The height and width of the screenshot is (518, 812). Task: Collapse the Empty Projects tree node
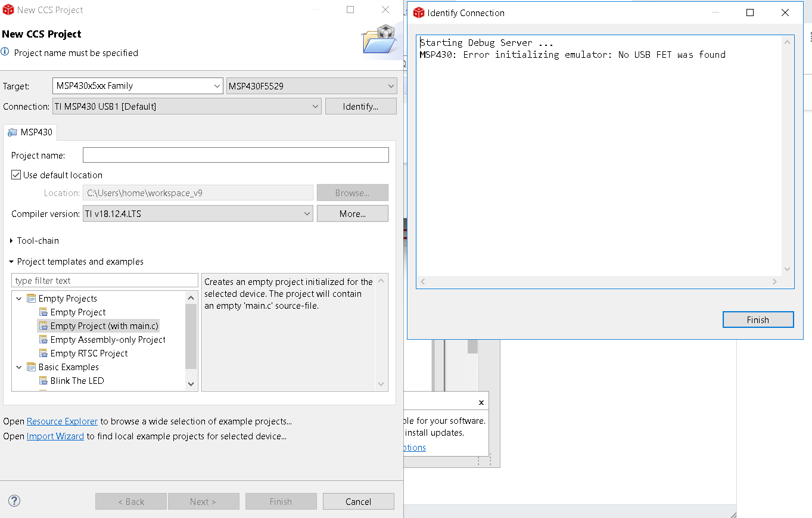[x=19, y=299]
